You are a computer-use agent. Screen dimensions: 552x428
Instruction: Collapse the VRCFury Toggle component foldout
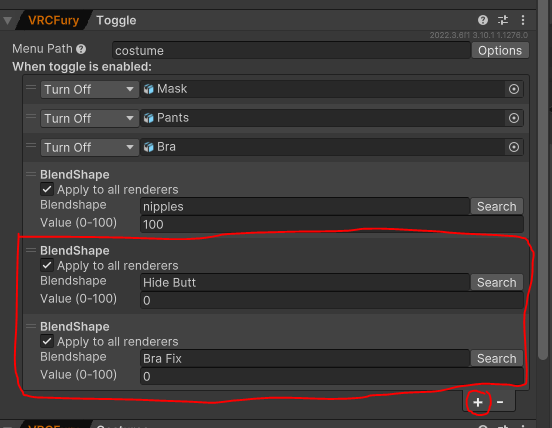(x=7, y=20)
